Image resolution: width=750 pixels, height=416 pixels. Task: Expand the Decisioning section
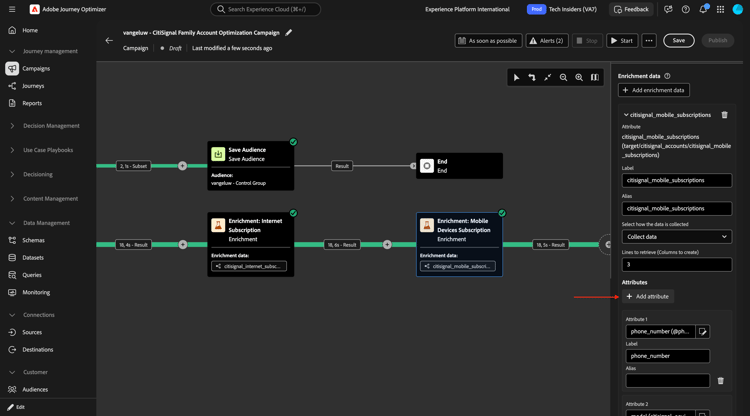tap(12, 175)
